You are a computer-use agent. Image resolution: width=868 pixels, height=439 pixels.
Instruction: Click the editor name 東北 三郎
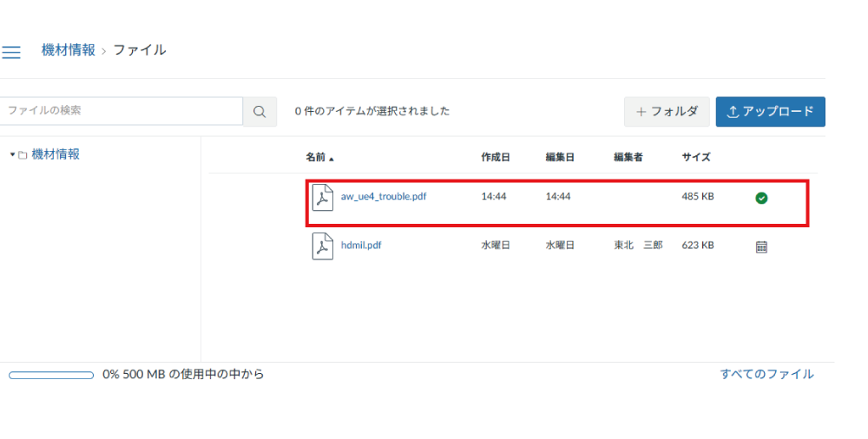(x=638, y=246)
